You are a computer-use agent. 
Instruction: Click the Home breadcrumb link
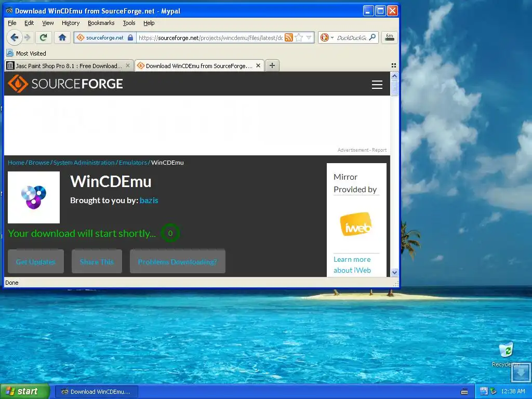[x=16, y=163]
